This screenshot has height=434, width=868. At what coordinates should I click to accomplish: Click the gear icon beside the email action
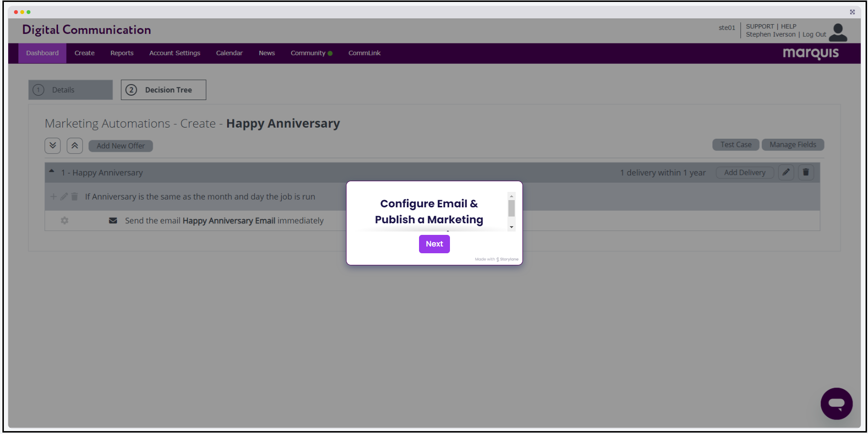coord(65,220)
